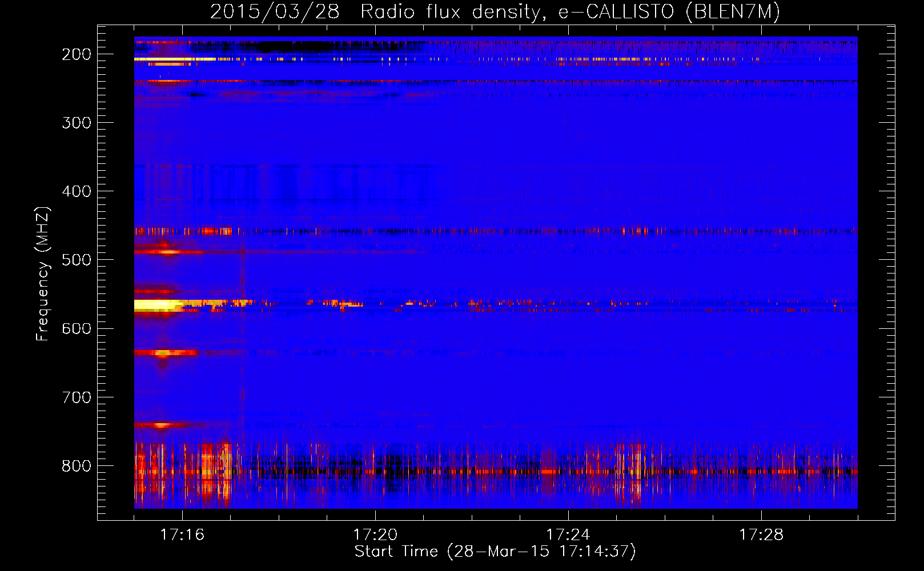The image size is (924, 571).
Task: Click the 17:24 time tick label
Action: point(568,534)
